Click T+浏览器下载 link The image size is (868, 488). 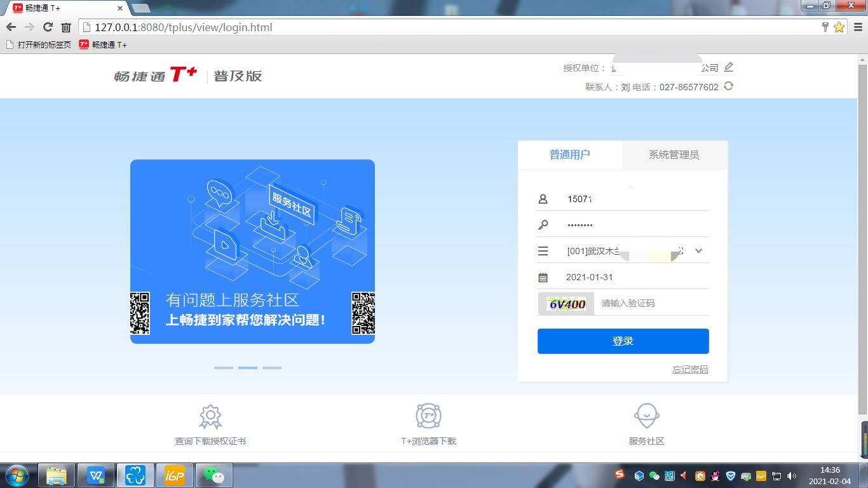click(428, 441)
